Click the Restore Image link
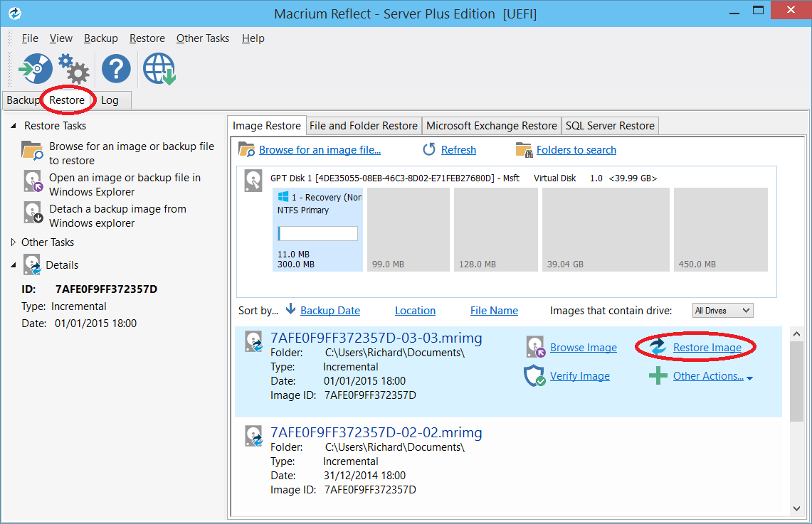Image resolution: width=812 pixels, height=524 pixels. (707, 348)
